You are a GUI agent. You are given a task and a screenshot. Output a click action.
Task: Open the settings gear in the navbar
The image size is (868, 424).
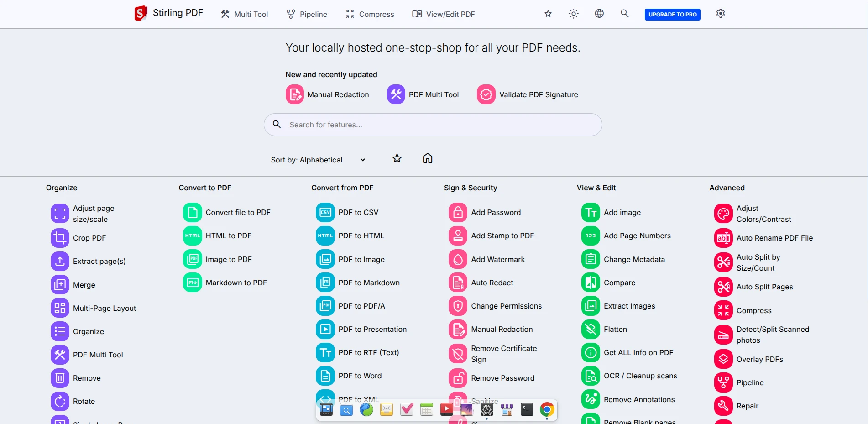click(x=721, y=14)
